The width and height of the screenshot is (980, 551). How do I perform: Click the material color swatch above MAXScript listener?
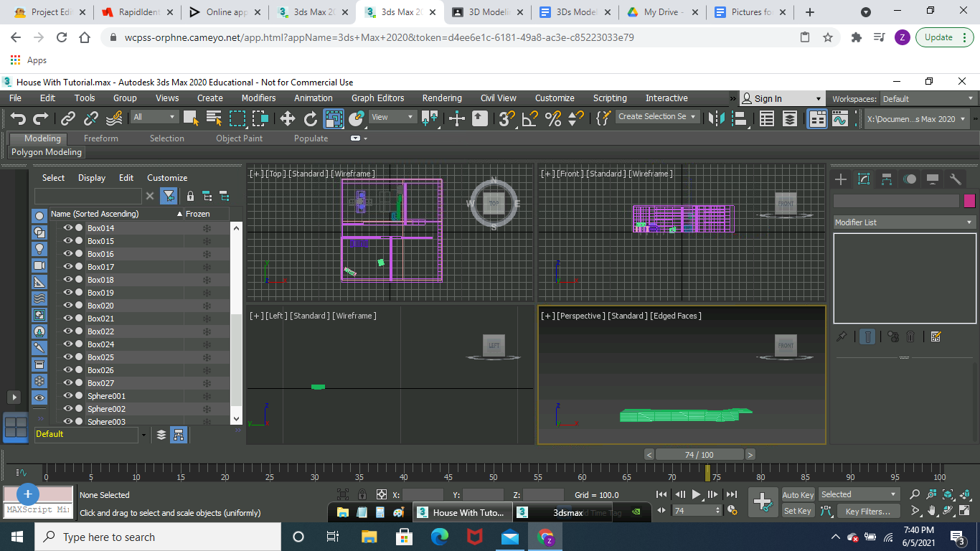pyautogui.click(x=38, y=494)
